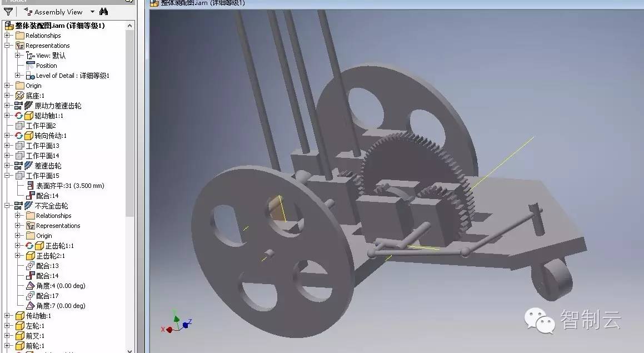This screenshot has height=353, width=644.
Task: Collapse the top-level Representations node
Action: 7,46
